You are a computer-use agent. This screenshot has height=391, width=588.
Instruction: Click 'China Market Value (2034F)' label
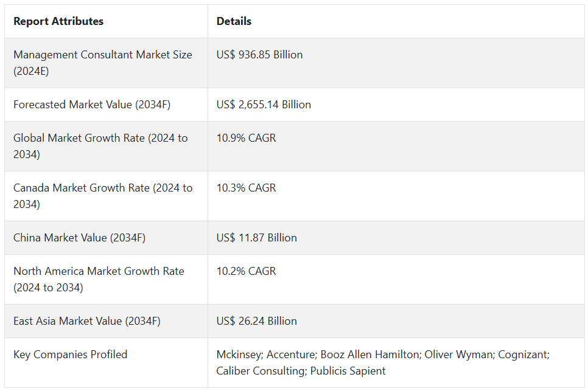pos(79,238)
